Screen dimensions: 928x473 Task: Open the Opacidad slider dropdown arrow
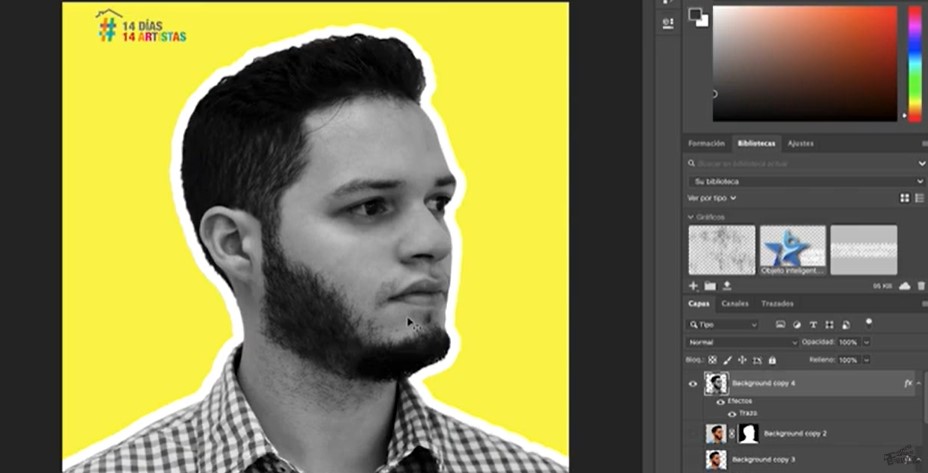tap(866, 342)
